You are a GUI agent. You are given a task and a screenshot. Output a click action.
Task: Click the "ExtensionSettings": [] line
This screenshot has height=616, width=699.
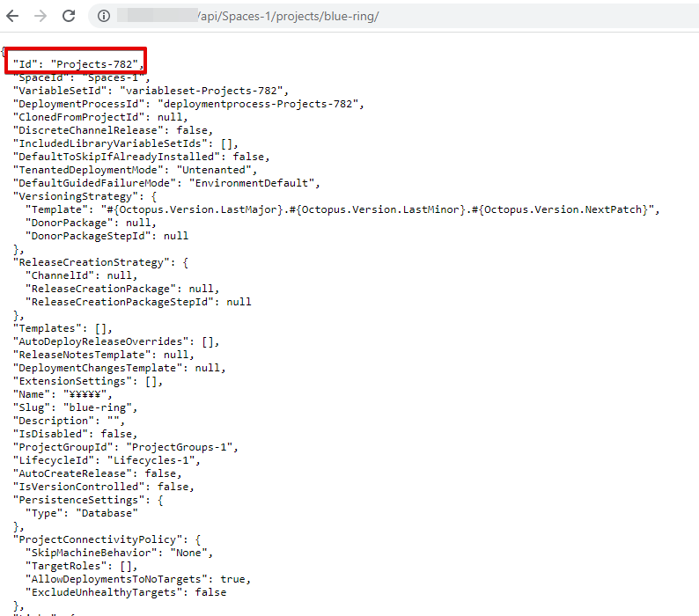[88, 382]
